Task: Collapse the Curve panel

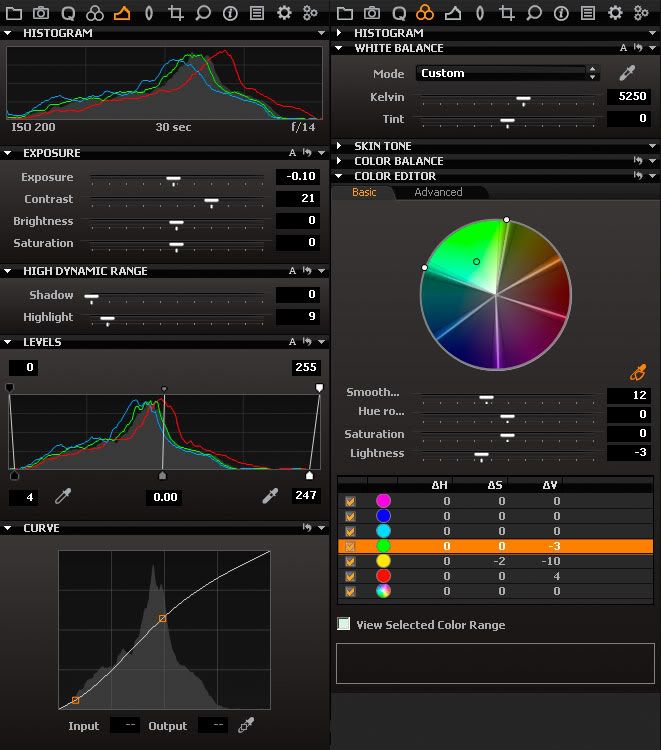Action: coord(8,528)
